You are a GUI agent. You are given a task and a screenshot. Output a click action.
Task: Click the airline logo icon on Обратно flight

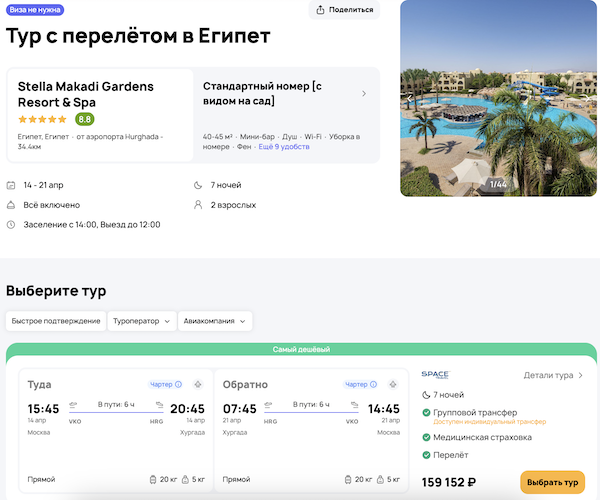(x=392, y=384)
